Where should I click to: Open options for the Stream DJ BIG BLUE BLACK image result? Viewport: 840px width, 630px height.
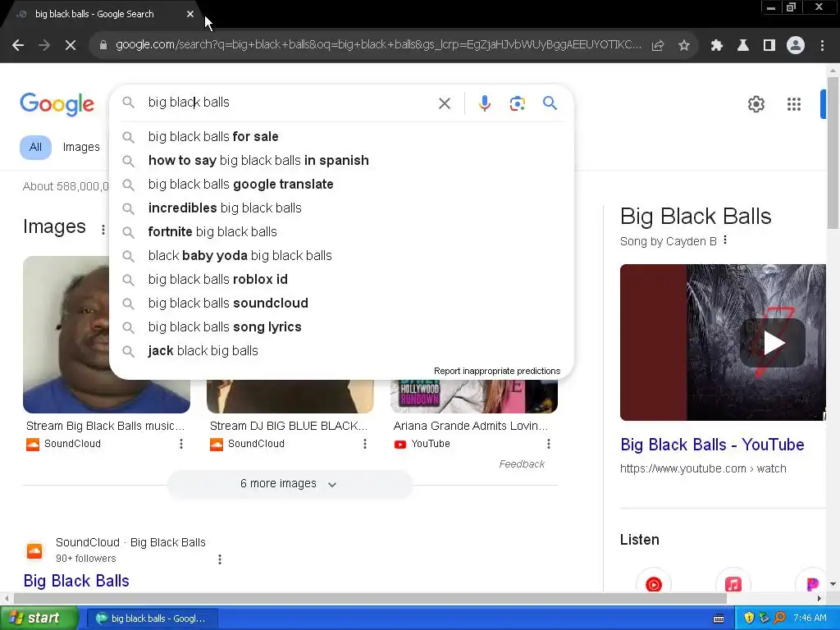[x=365, y=444]
